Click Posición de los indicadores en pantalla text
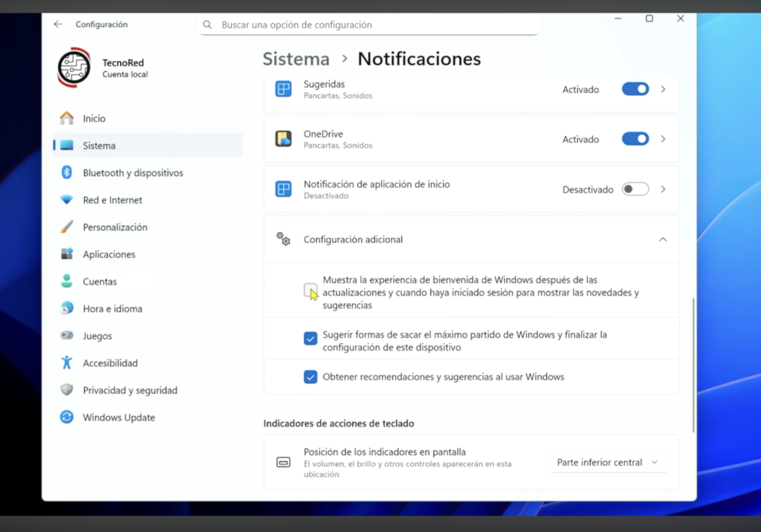The height and width of the screenshot is (532, 761). [x=384, y=452]
